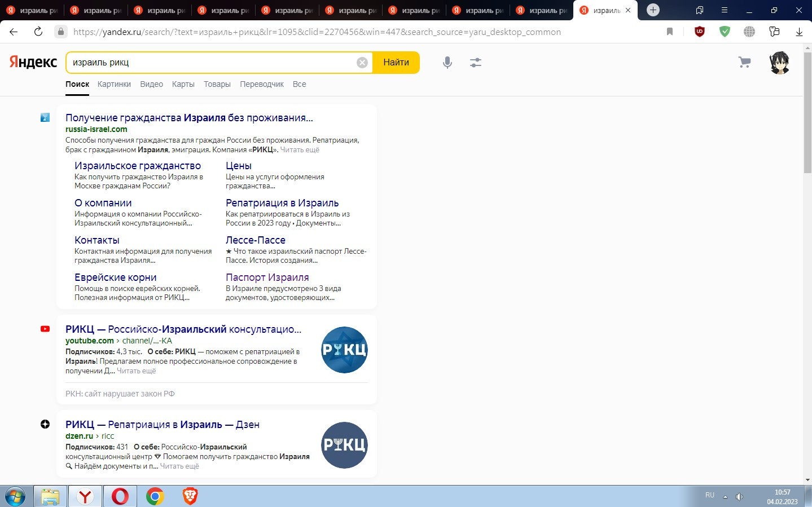Click the browser back arrow

[x=14, y=32]
